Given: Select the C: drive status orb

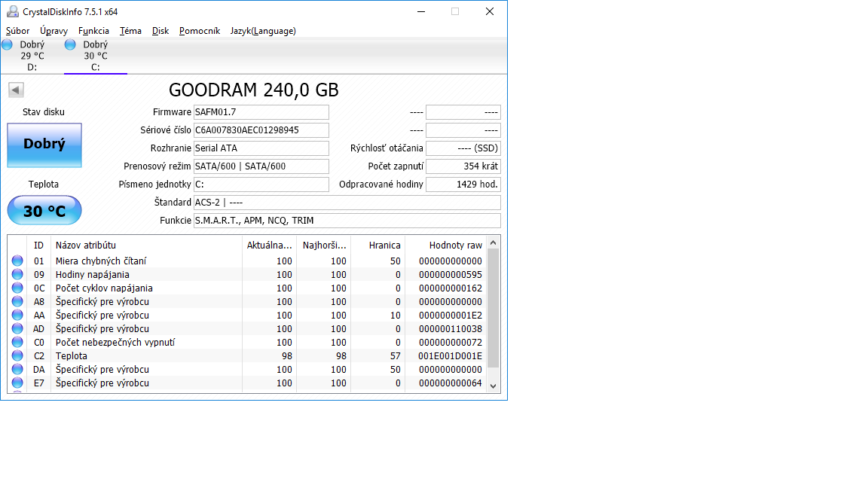Looking at the screenshot, I should pyautogui.click(x=70, y=45).
